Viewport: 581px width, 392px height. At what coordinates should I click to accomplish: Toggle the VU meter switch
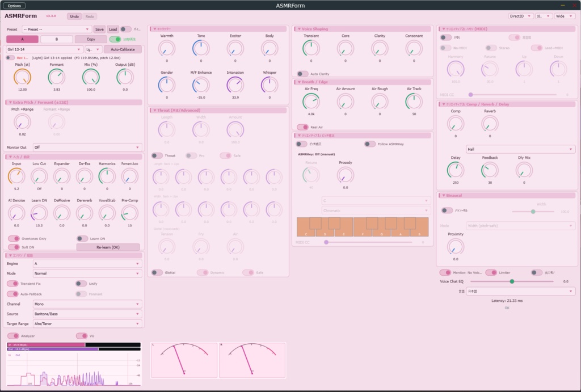82,336
